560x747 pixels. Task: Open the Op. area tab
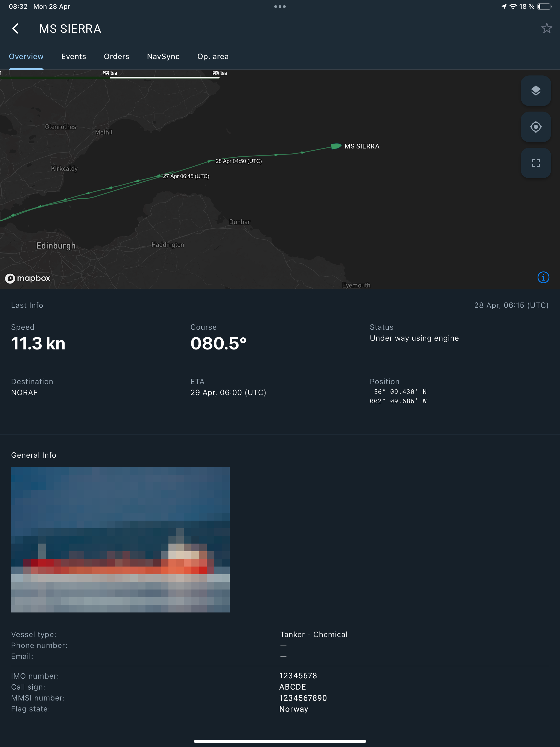(x=213, y=56)
